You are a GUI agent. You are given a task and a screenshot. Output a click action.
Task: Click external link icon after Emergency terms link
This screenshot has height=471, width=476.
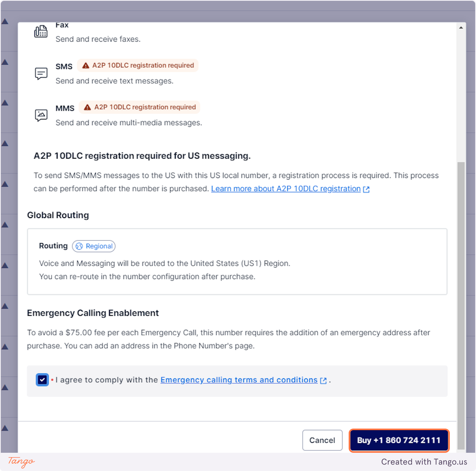coord(323,381)
